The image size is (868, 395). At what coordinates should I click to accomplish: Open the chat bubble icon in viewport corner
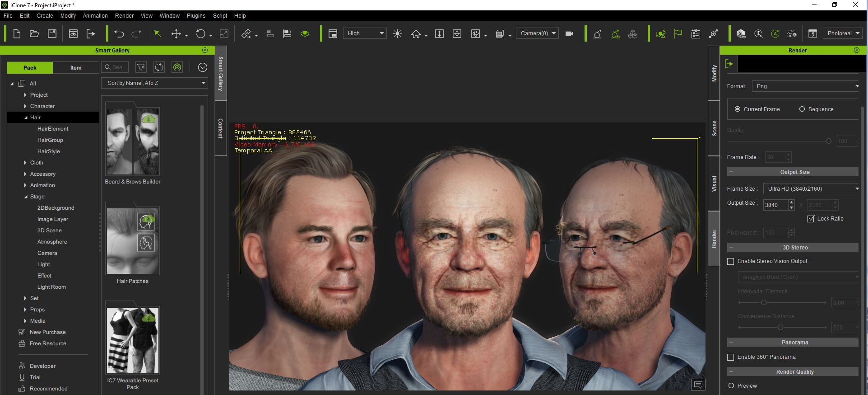click(698, 385)
